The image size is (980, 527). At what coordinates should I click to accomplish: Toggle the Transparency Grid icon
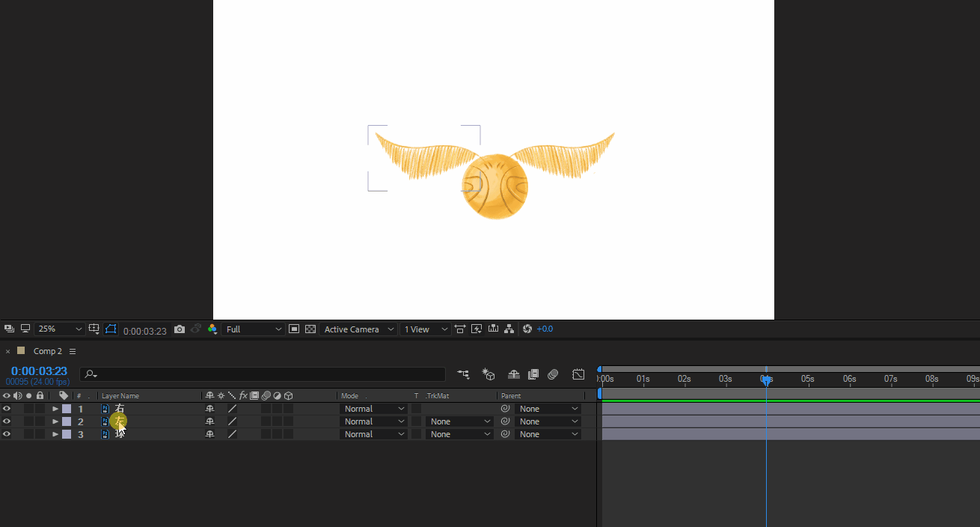(x=310, y=329)
